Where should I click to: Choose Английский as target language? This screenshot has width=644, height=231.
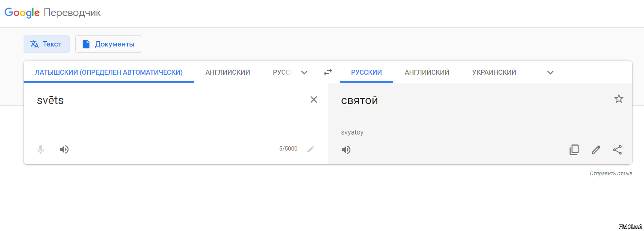coord(427,72)
